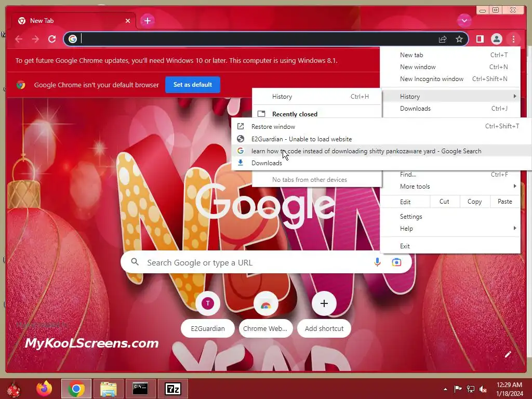Click the History submenu arrow
This screenshot has width=532, height=399.
515,96
